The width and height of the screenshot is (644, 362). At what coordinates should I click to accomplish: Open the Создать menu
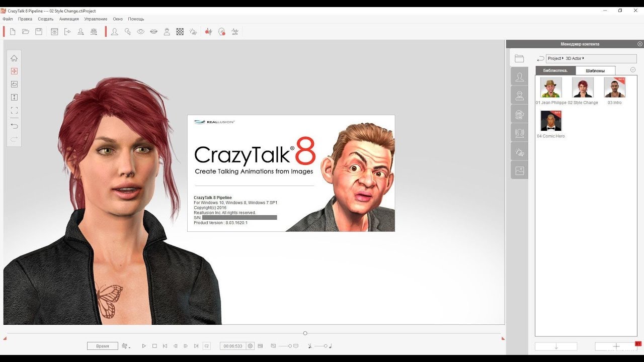coord(46,19)
